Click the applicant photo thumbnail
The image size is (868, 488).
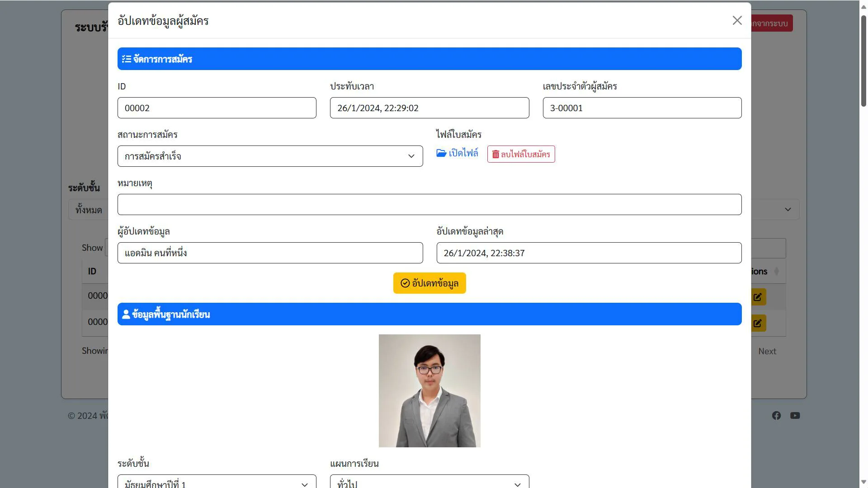point(429,391)
